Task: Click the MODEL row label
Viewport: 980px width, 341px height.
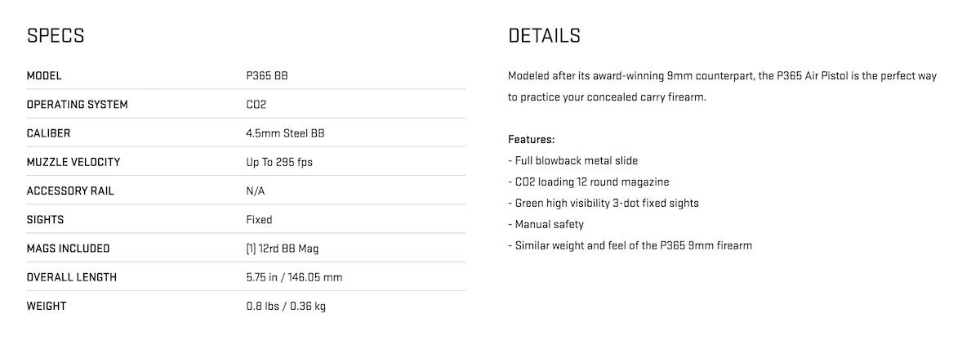Action: 44,76
